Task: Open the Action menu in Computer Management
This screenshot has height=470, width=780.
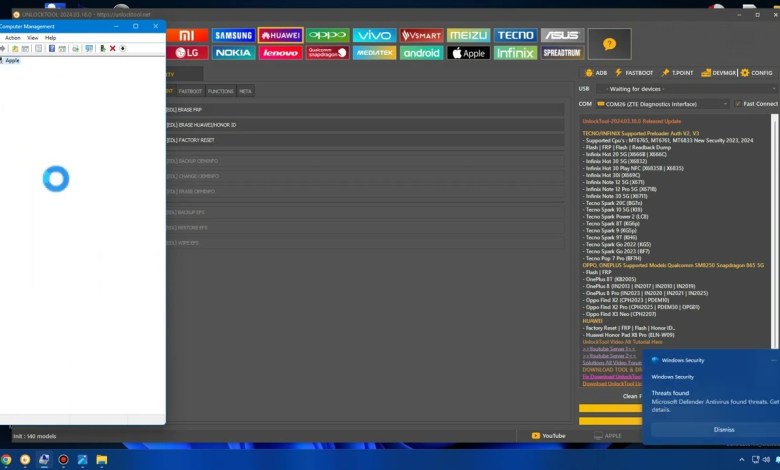Action: (x=12, y=38)
